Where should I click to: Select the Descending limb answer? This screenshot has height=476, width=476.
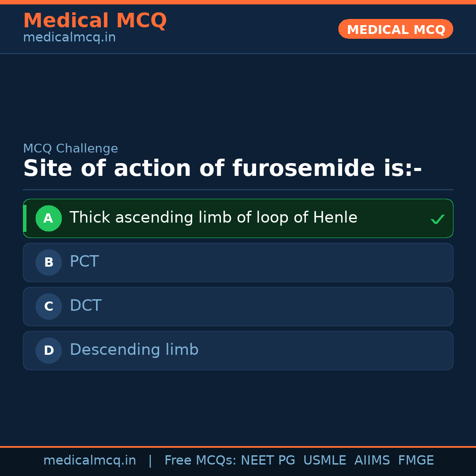click(134, 350)
